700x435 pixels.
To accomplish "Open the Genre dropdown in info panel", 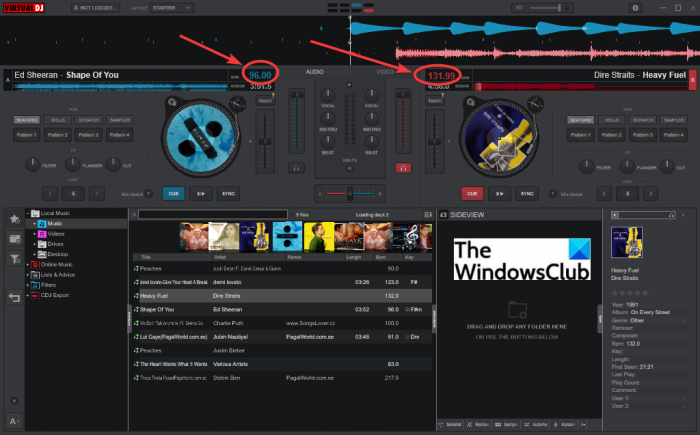I will (x=684, y=321).
